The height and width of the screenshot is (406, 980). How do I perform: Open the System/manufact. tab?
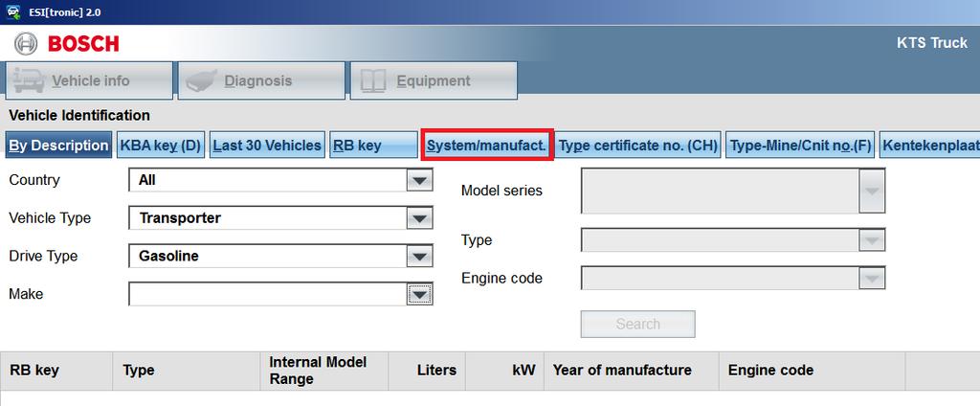487,146
